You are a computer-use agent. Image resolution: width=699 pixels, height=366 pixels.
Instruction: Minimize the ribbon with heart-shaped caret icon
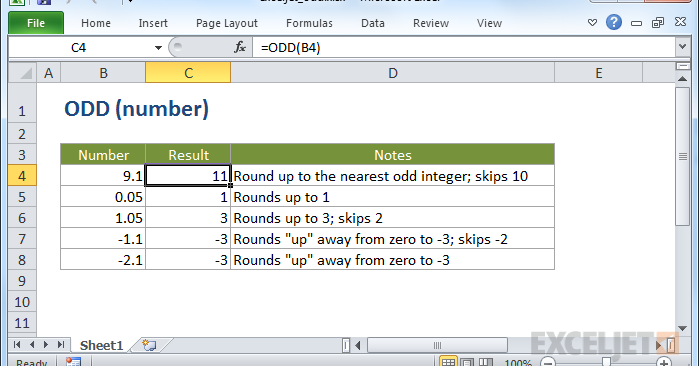click(x=592, y=23)
